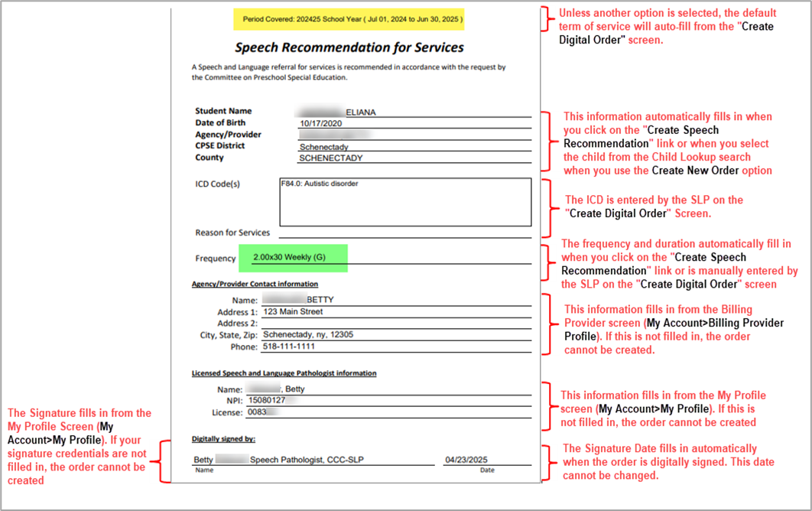Image resolution: width=812 pixels, height=511 pixels.
Task: Click the digital signature name line
Action: coord(306,461)
